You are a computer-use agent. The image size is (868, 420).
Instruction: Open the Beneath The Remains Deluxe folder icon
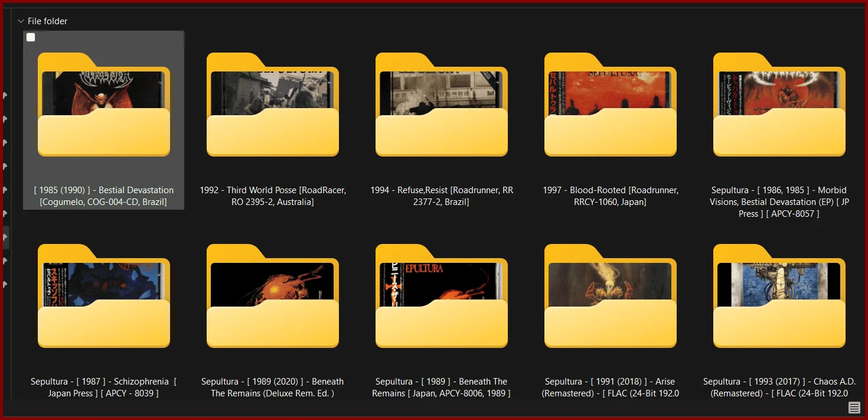[x=273, y=296]
